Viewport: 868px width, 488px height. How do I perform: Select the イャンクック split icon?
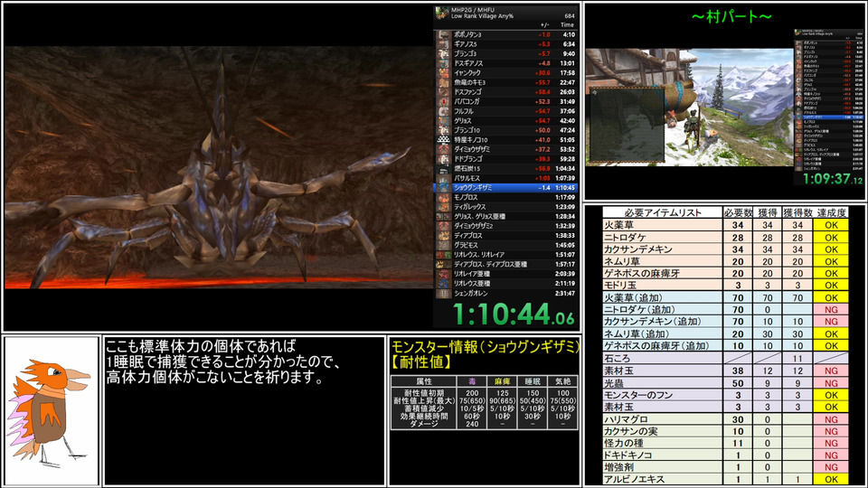444,72
